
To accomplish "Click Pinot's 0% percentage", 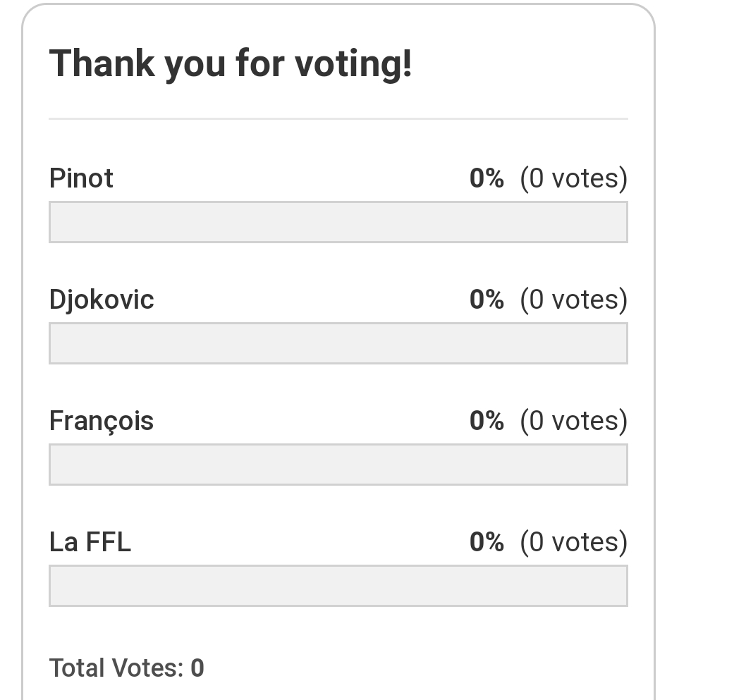I will [487, 178].
